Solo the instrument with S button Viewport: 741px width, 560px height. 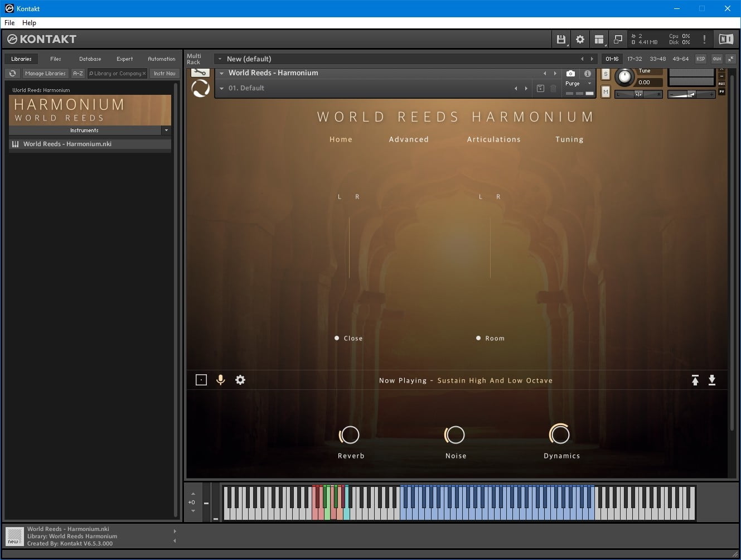tap(606, 74)
